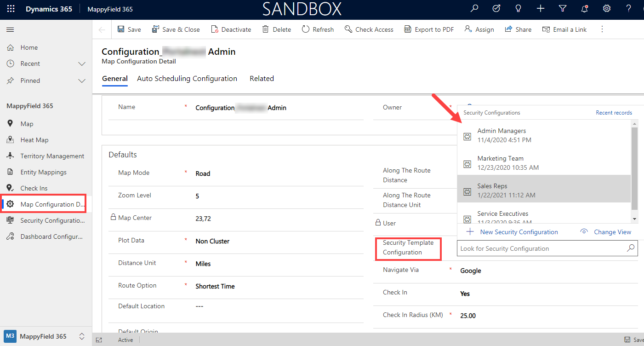Click the Delete command
Viewport: 644px width, 346px height.
(x=277, y=29)
